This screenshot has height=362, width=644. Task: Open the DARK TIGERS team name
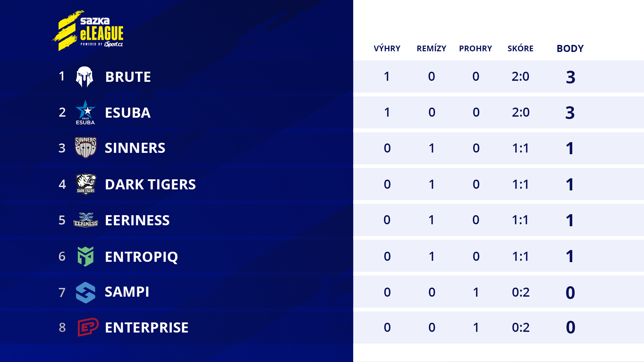click(150, 185)
